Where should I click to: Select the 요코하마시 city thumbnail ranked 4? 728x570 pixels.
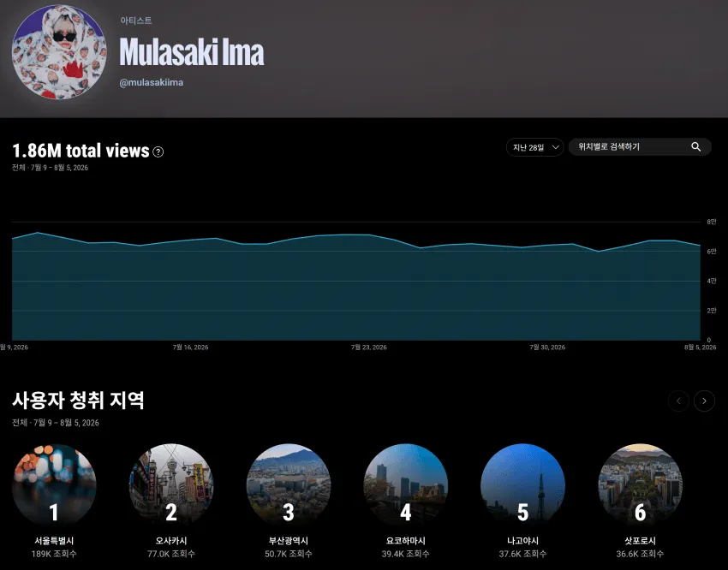coord(405,485)
